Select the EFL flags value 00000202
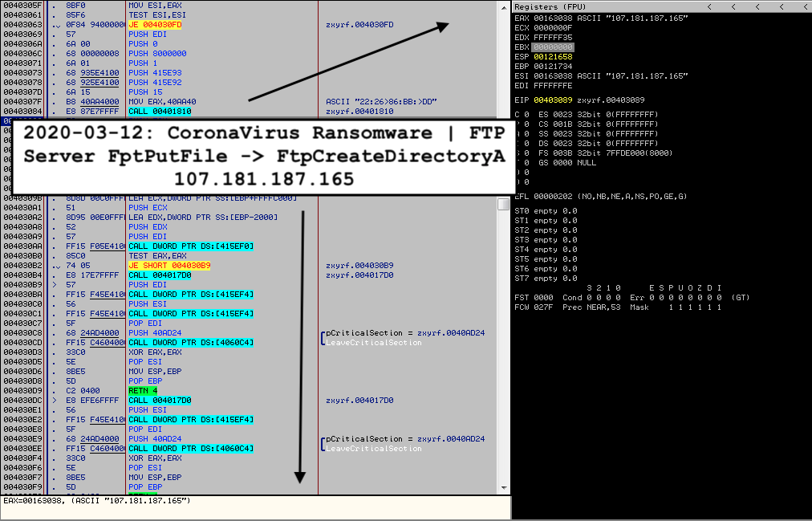 (x=553, y=197)
